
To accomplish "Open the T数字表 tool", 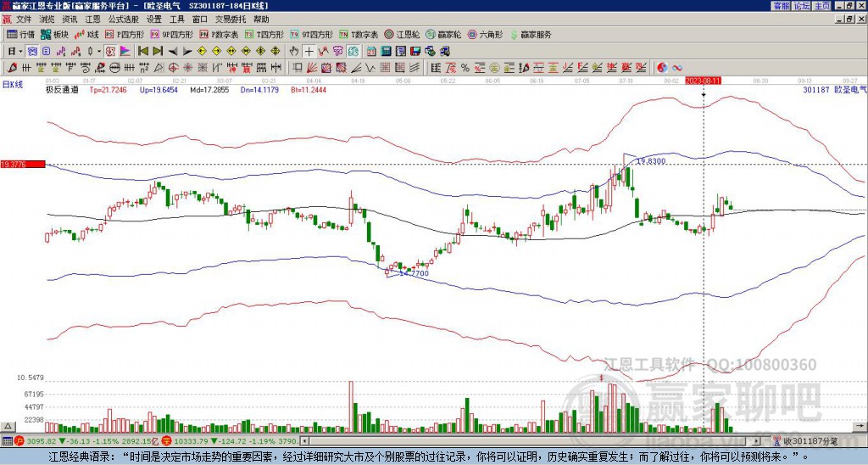I will click(x=359, y=34).
